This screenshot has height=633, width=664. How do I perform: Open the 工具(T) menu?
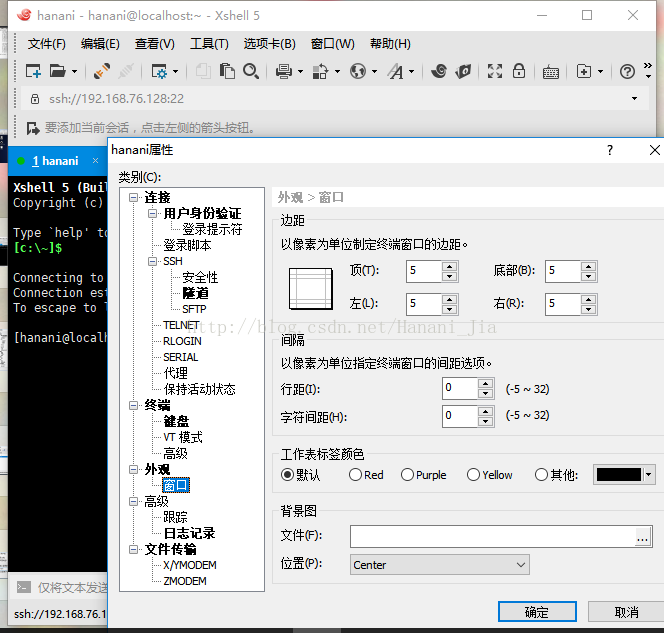tap(209, 44)
